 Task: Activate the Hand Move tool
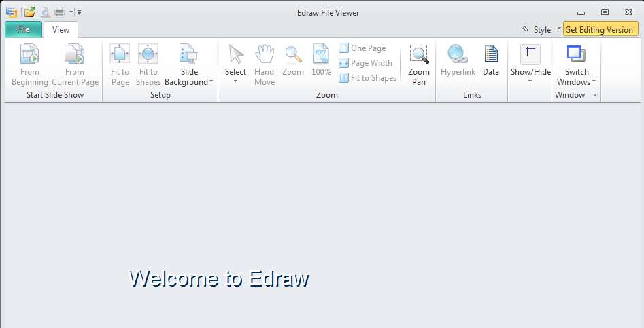[x=264, y=65]
